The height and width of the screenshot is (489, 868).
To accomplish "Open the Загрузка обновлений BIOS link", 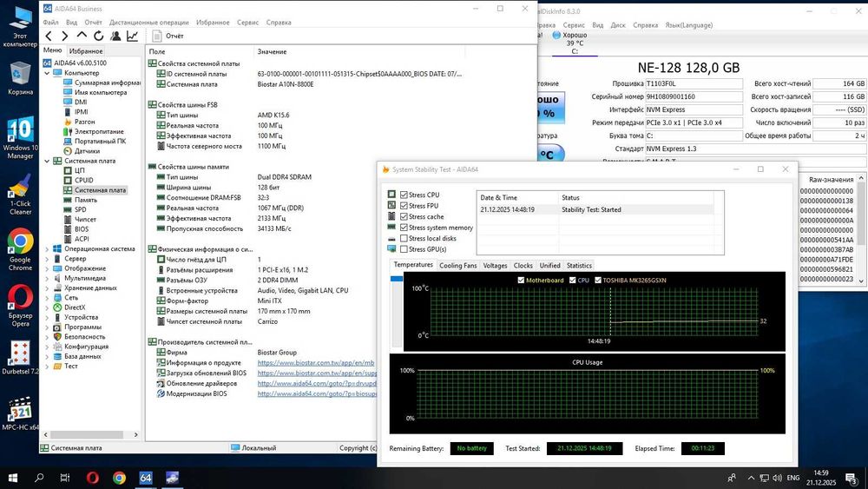I will [317, 373].
